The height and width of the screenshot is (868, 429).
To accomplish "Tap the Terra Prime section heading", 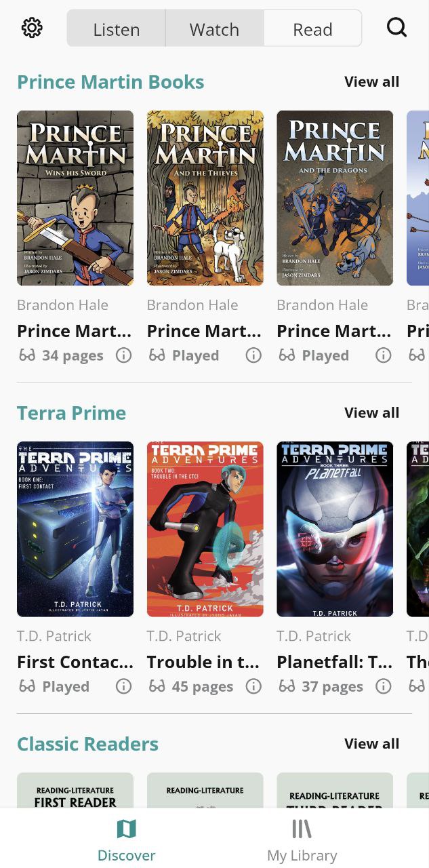I will (72, 413).
